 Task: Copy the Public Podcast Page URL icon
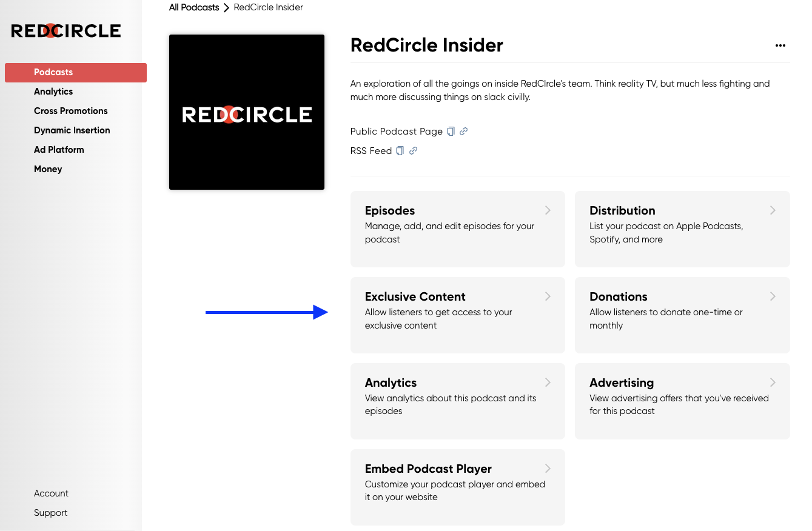(x=451, y=131)
